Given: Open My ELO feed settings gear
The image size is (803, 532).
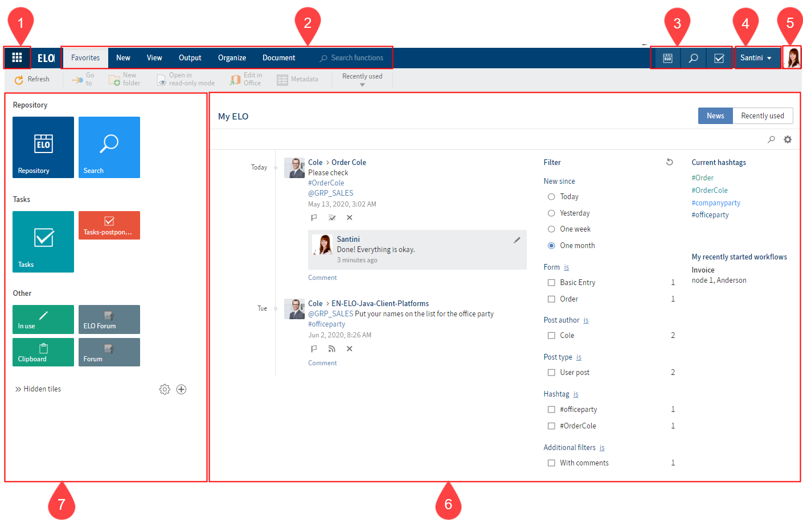Looking at the screenshot, I should coord(788,139).
